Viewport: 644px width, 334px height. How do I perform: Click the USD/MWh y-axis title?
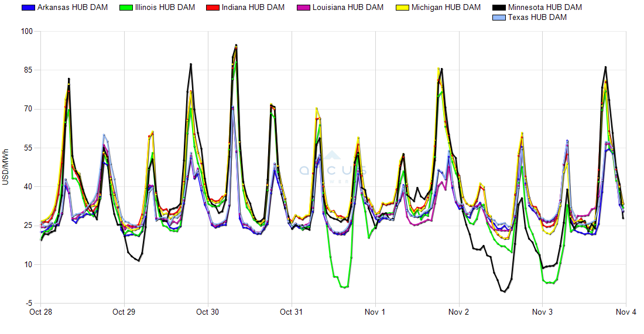click(6, 167)
